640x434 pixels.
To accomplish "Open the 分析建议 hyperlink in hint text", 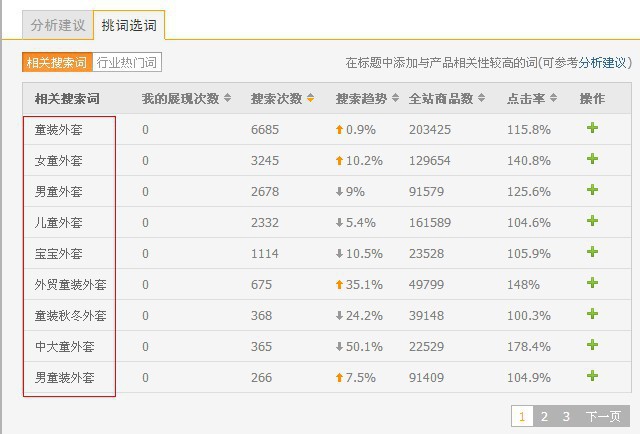I will tap(604, 63).
